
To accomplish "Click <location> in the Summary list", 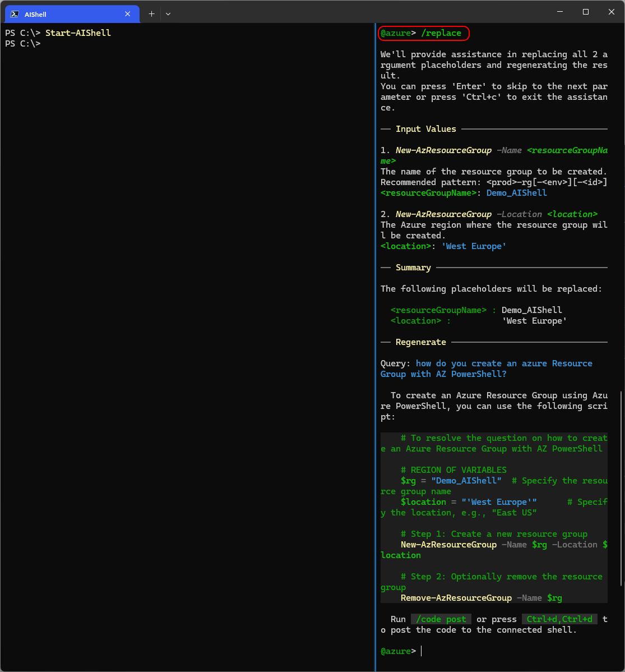I will click(416, 320).
